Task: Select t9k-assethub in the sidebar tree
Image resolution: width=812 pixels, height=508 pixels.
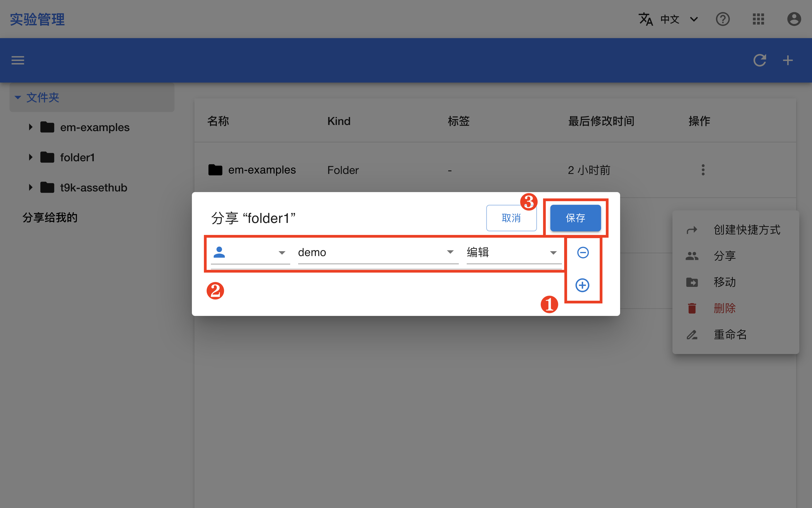Action: [x=94, y=188]
